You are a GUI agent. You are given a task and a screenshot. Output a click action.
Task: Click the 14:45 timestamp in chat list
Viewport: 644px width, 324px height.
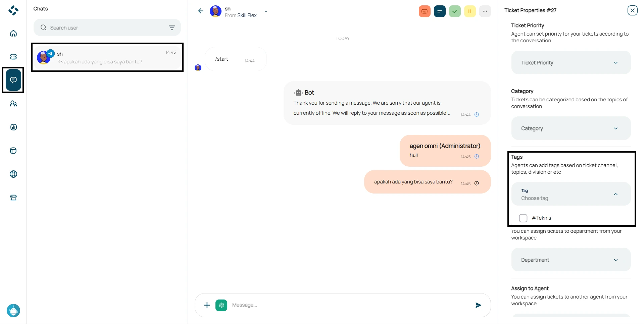pos(170,52)
